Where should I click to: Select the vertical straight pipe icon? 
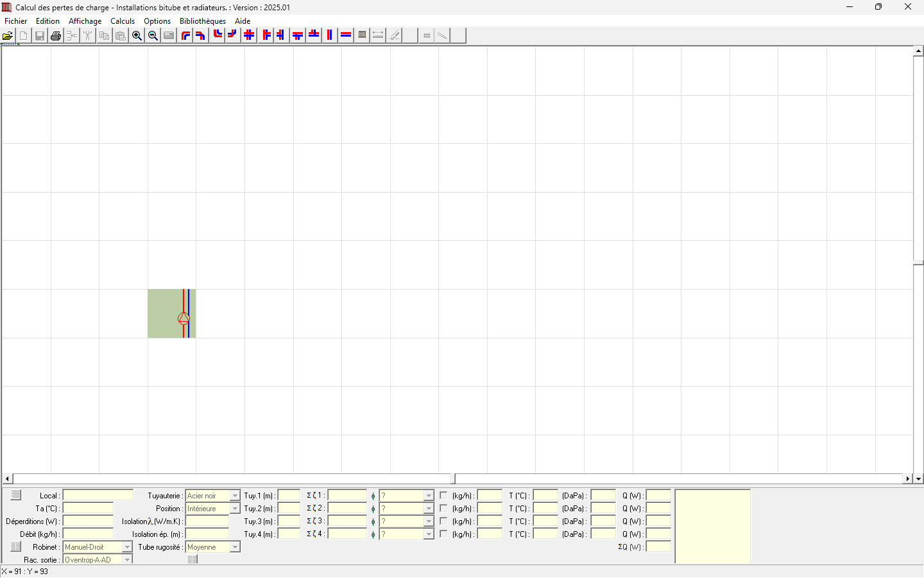329,35
